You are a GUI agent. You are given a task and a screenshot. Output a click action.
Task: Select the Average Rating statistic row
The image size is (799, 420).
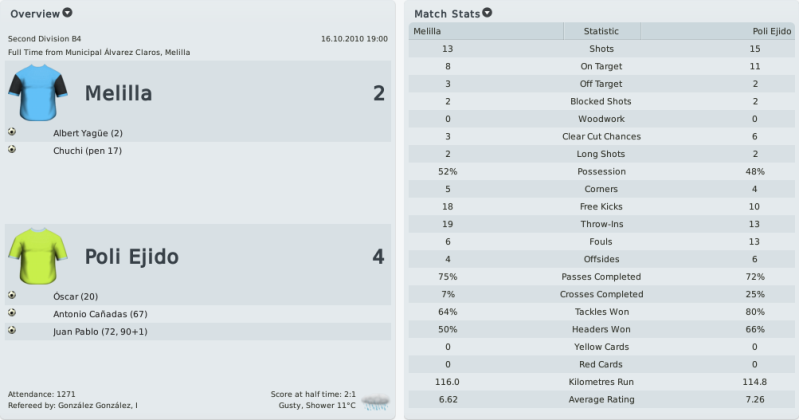point(601,400)
